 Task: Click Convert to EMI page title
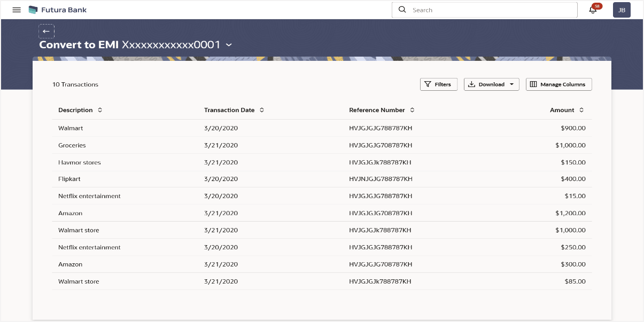coord(79,45)
